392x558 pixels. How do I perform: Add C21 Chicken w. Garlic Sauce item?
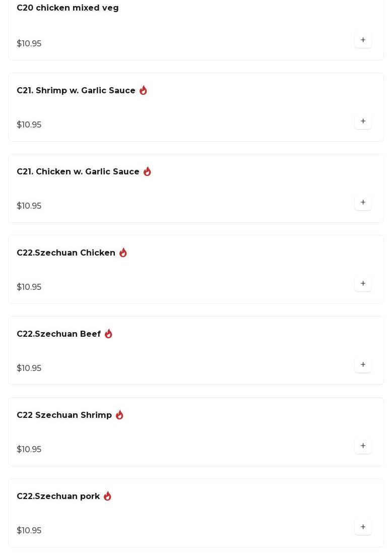pos(363,202)
